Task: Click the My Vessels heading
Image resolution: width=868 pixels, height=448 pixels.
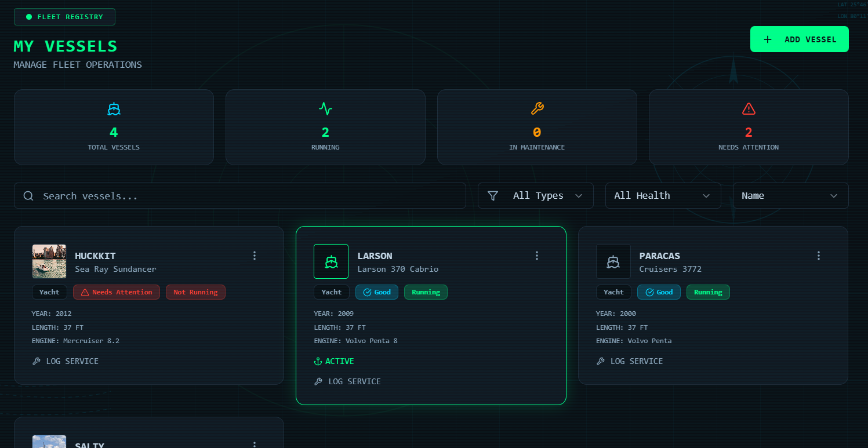Action: 66,46
